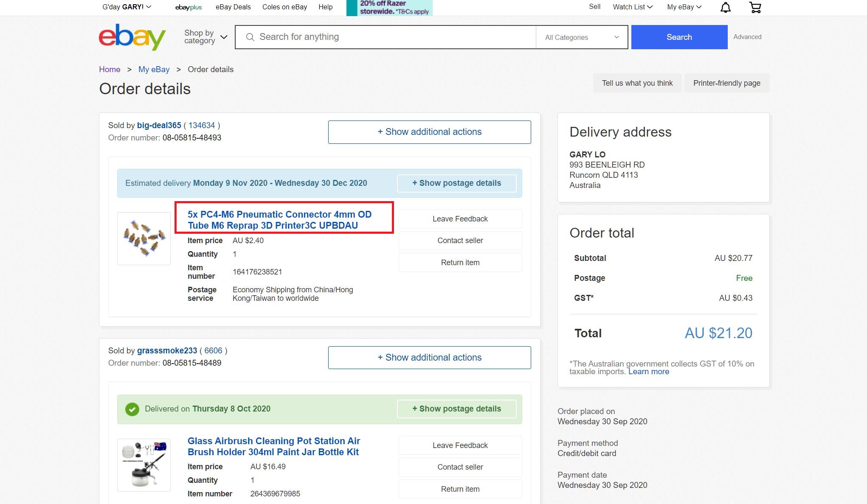867x504 pixels.
Task: Click the ebayplus logo in top bar
Action: tap(189, 7)
